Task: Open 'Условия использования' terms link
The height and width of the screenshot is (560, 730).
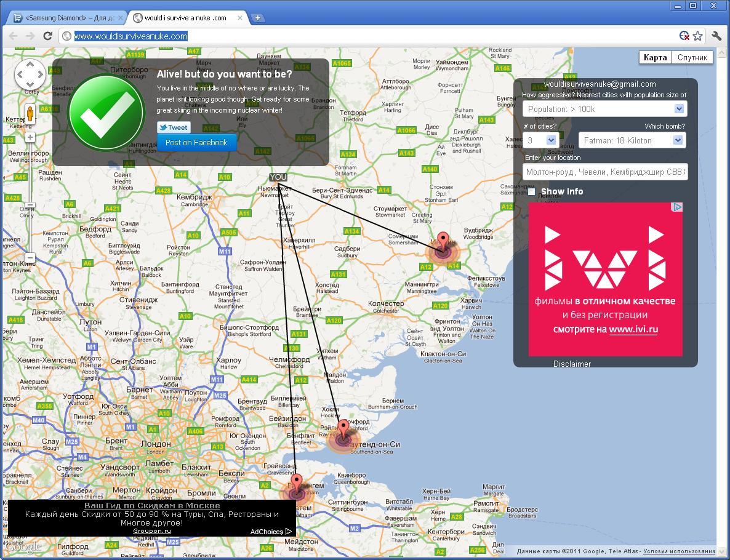Action: [x=680, y=551]
